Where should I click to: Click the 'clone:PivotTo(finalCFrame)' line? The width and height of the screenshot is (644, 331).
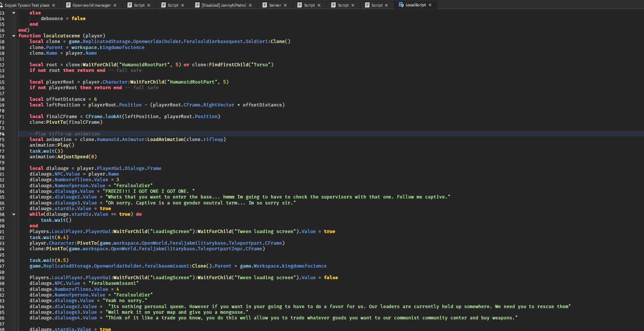click(66, 122)
